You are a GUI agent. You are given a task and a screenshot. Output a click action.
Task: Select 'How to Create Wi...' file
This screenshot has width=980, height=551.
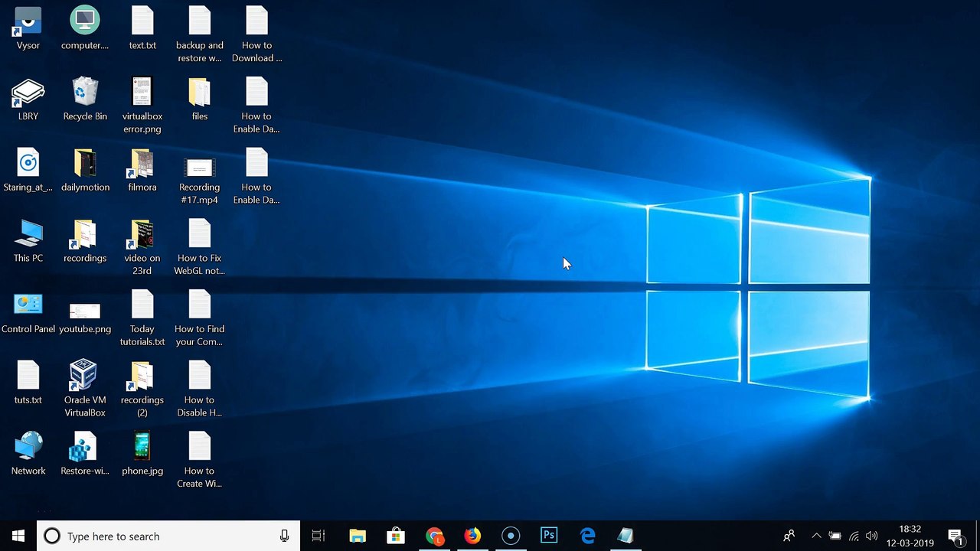click(x=200, y=459)
